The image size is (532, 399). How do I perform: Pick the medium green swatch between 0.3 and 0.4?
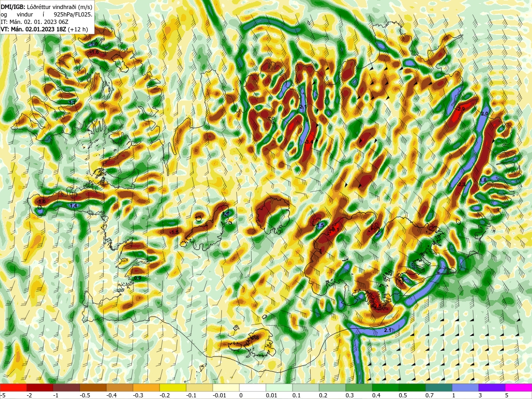(359, 387)
